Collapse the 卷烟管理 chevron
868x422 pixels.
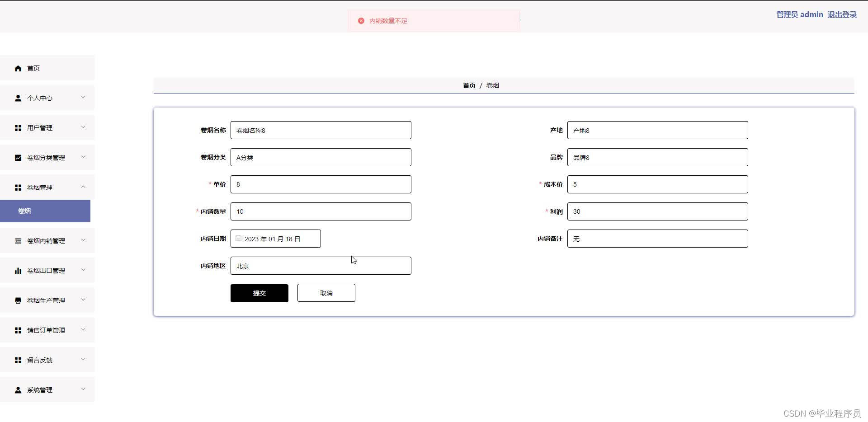coord(83,187)
